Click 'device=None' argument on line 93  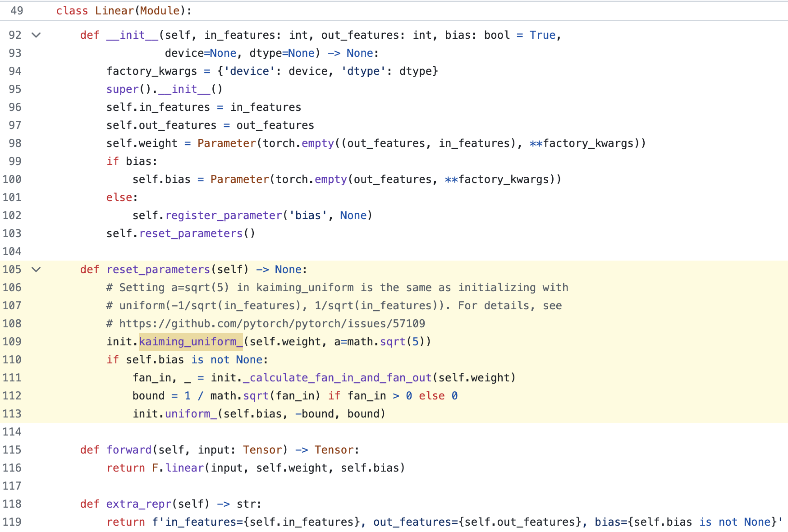[x=201, y=53]
